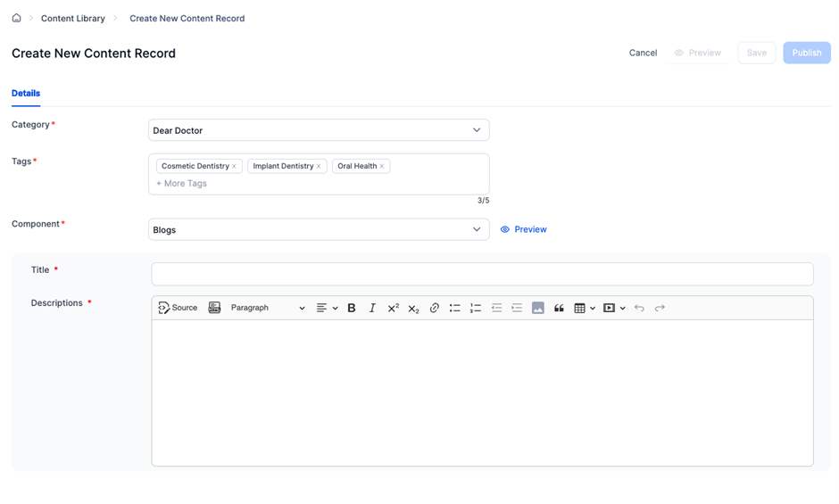Click Create New Content Record breadcrumb
Screen dimensions: 839x504
tap(187, 18)
